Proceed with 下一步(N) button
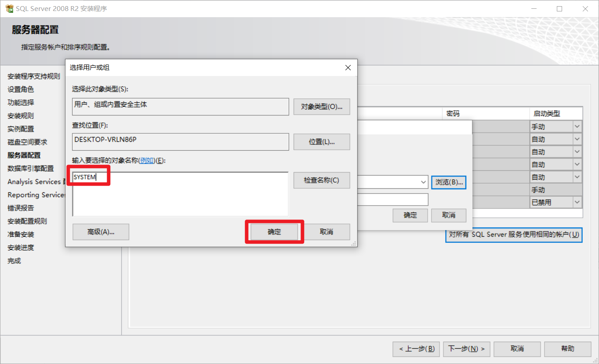Viewport: 599px width, 364px height. (x=466, y=349)
